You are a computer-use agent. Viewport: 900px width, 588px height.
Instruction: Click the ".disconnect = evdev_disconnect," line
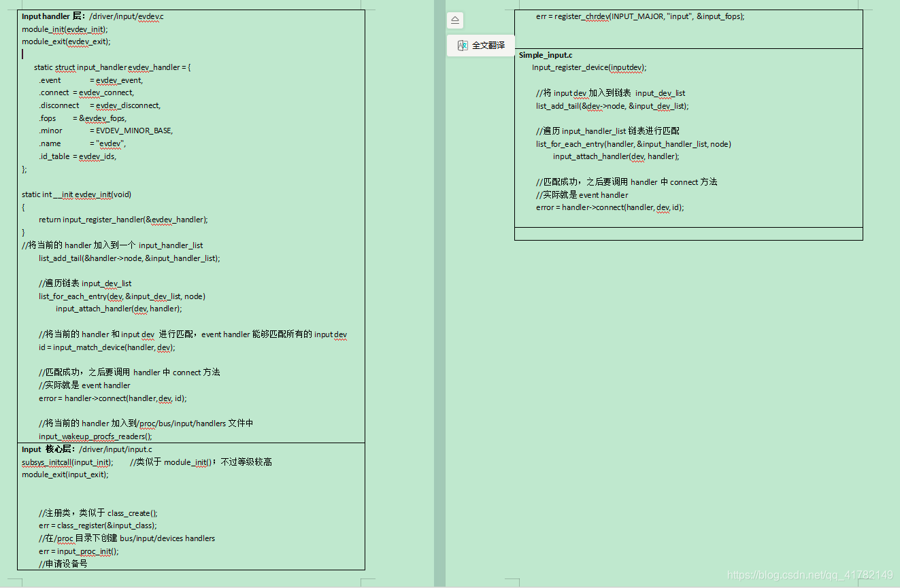pos(99,105)
